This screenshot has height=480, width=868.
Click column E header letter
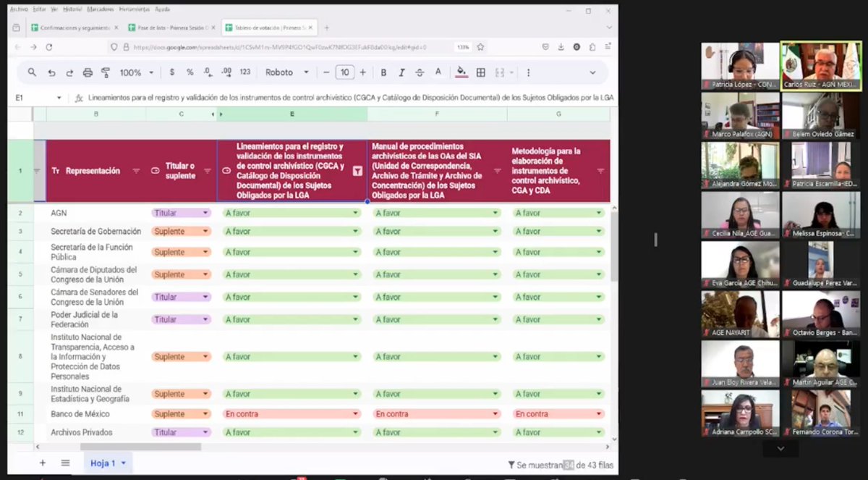(x=292, y=114)
